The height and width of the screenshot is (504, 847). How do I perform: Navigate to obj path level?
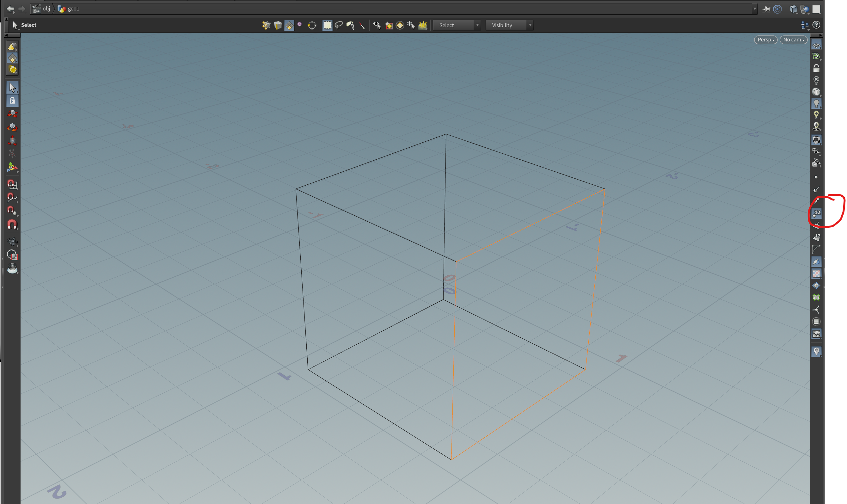[41, 9]
